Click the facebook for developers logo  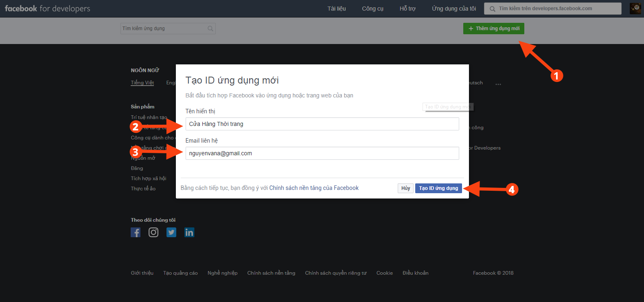48,9
